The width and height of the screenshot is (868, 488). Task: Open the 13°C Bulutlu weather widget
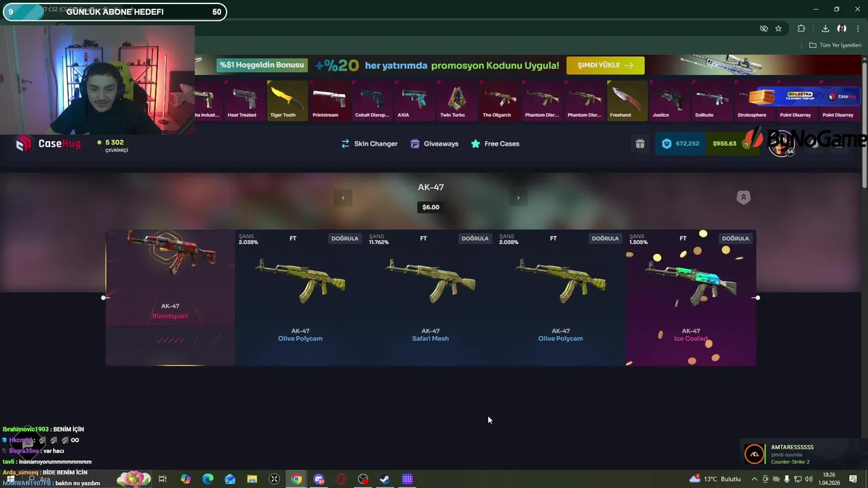(715, 479)
